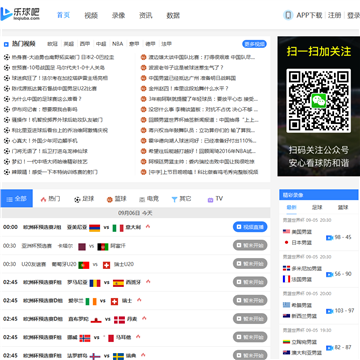This screenshot has height=360, width=360.
Task: Click the Armenia flag icon
Action: 95,228
